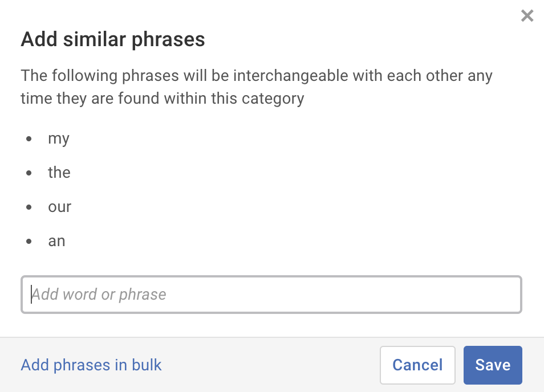
Task: Focus the "Add word or phrase" input field
Action: [271, 295]
